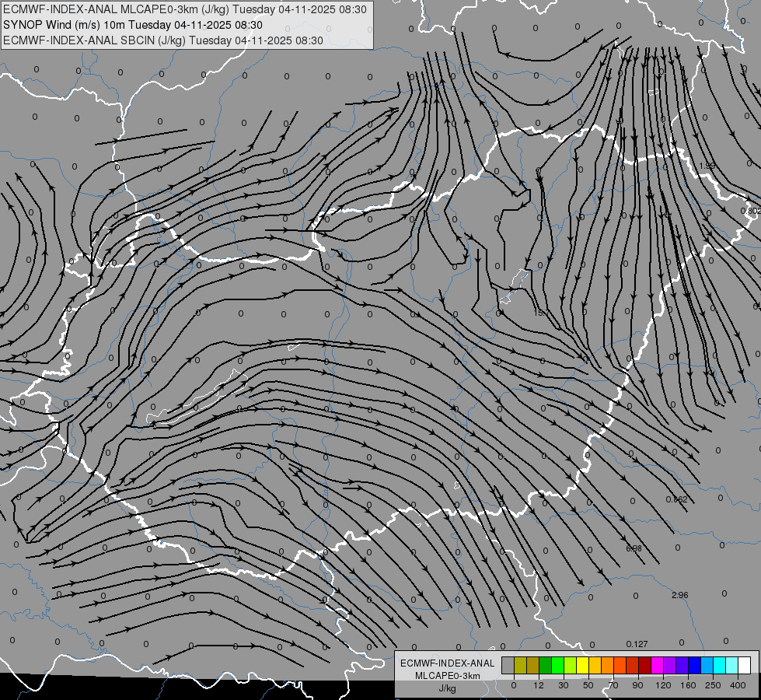This screenshot has height=700, width=761.
Task: Click the 'ECMWF-INDEX-ANAL' legend title
Action: [447, 663]
